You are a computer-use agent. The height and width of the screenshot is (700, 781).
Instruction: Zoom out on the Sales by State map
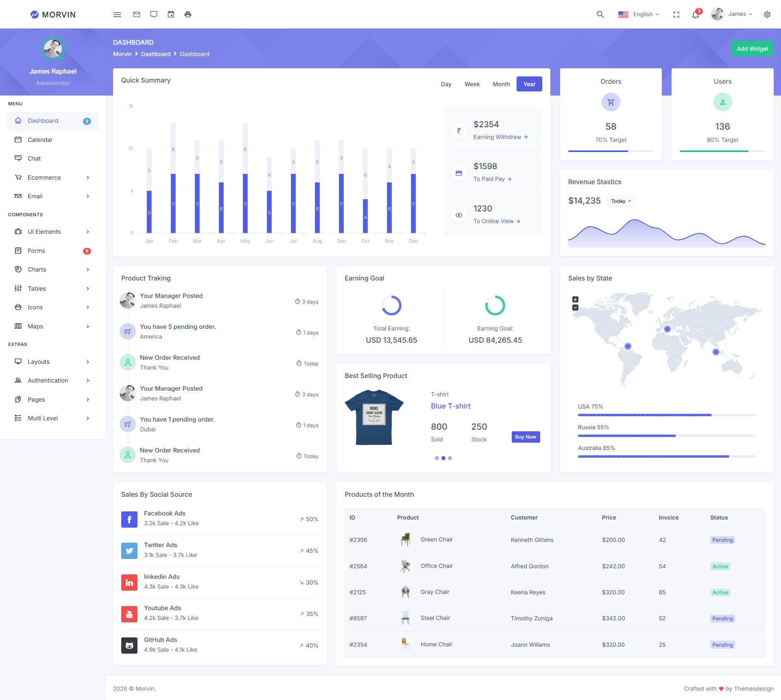[575, 308]
